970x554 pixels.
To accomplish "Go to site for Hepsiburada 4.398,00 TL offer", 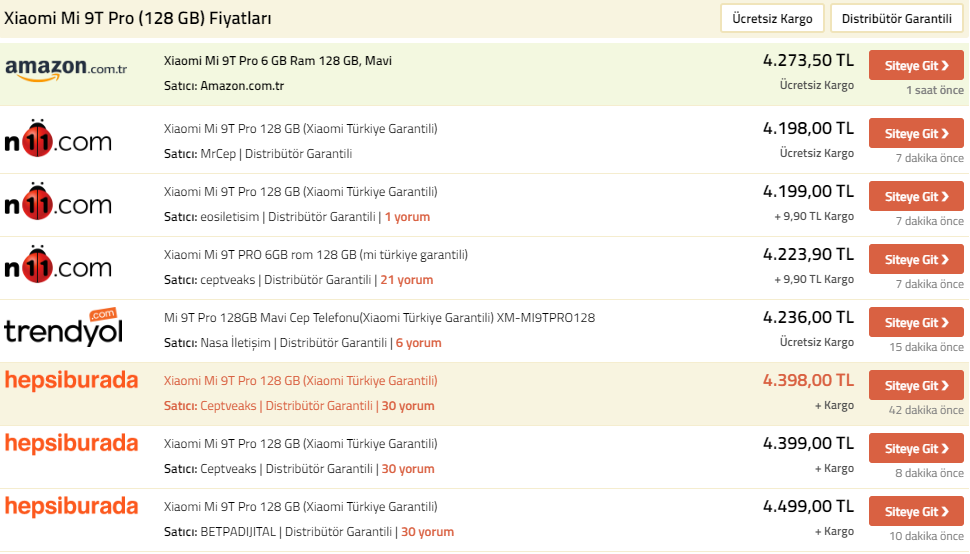I will (x=916, y=386).
